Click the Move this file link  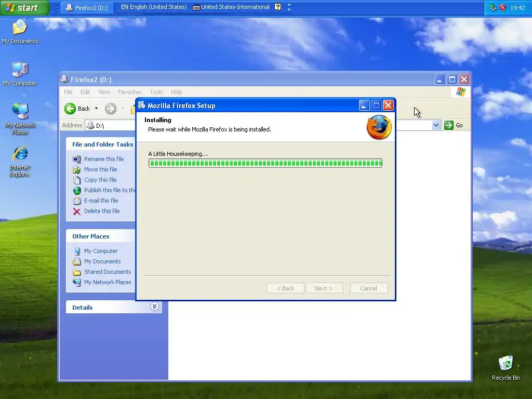(100, 169)
